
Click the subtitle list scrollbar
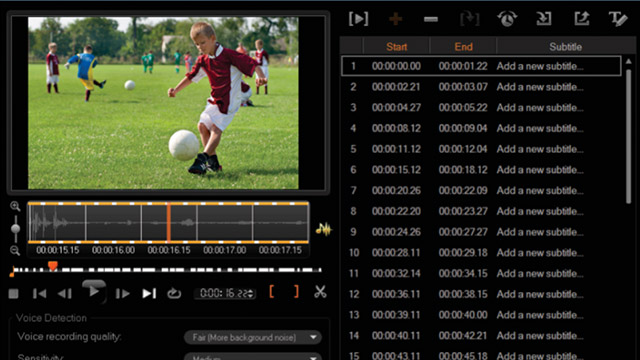pos(629,135)
